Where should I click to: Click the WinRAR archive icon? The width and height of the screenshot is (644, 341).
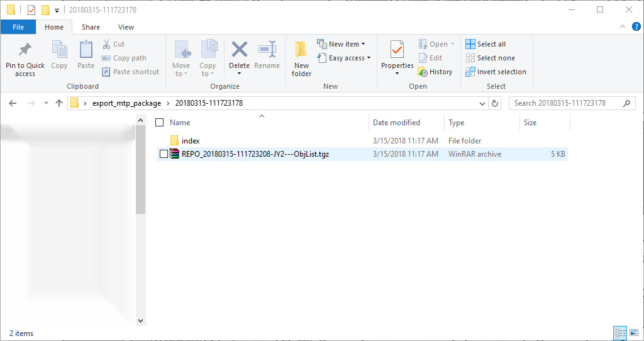point(175,154)
